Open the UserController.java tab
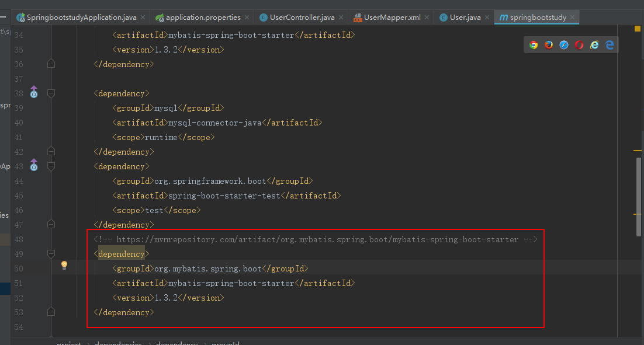The width and height of the screenshot is (644, 345). (302, 18)
